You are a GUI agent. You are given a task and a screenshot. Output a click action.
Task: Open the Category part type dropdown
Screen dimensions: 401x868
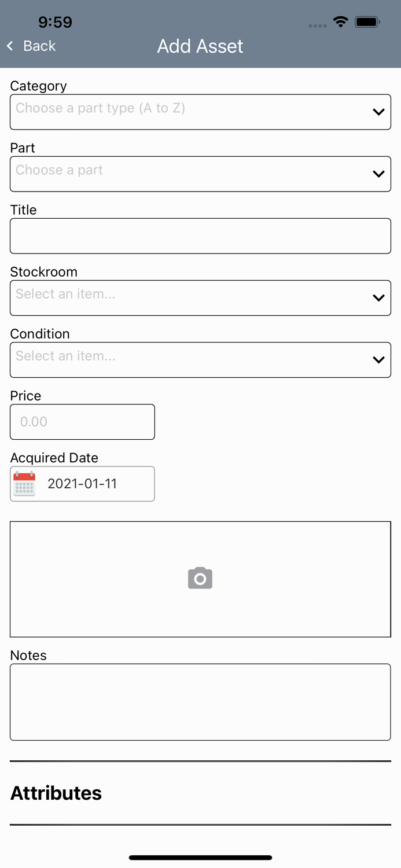click(200, 112)
